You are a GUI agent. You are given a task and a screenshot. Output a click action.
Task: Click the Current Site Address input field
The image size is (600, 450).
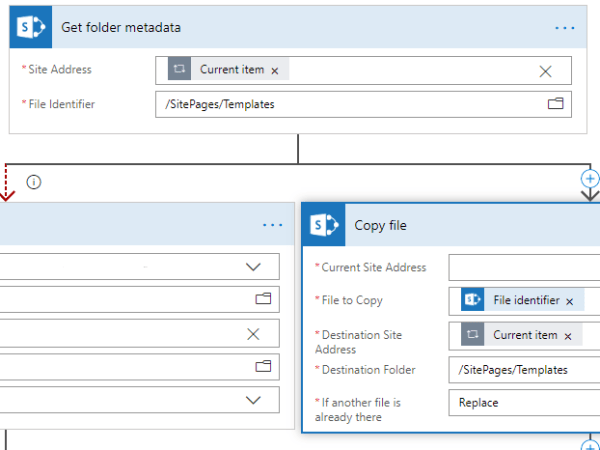(524, 267)
